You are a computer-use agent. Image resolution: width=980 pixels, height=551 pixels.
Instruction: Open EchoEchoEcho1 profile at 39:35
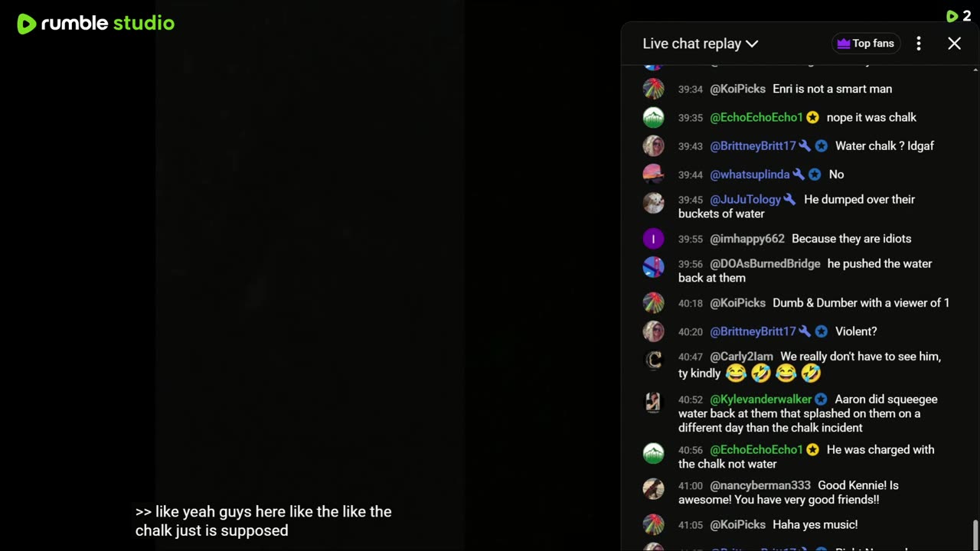[756, 117]
